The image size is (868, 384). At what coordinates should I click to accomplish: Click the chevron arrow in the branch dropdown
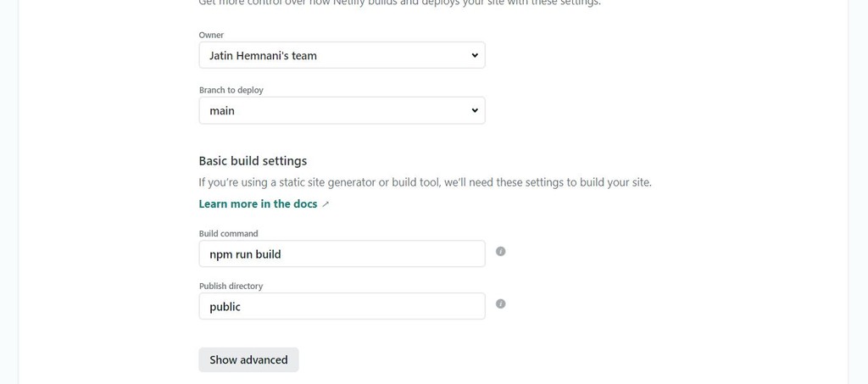(x=475, y=110)
